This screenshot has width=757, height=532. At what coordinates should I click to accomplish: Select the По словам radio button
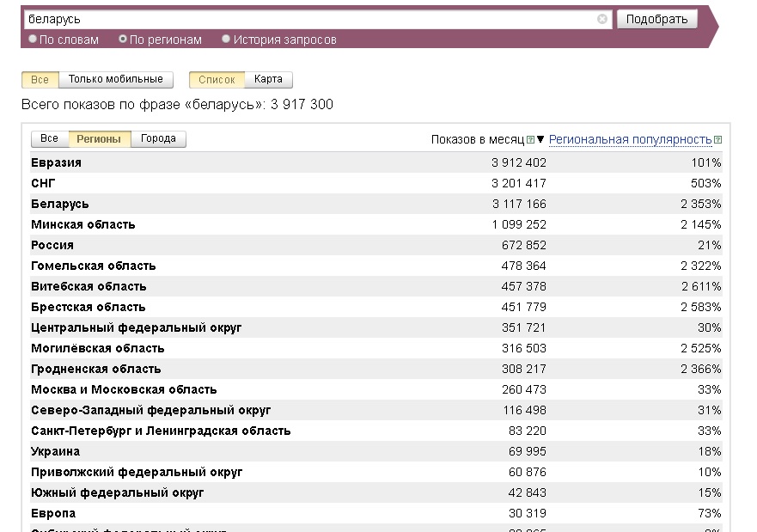click(33, 40)
